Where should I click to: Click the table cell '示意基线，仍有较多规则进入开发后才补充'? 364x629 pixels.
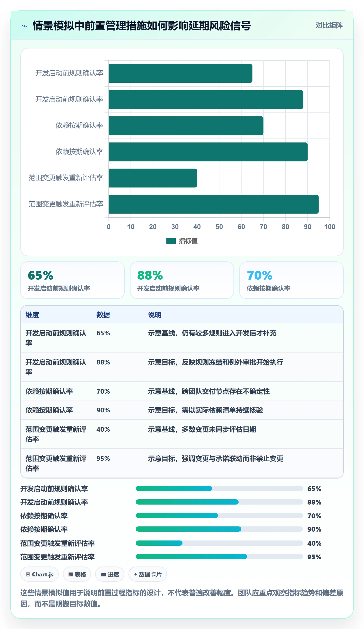tap(212, 333)
